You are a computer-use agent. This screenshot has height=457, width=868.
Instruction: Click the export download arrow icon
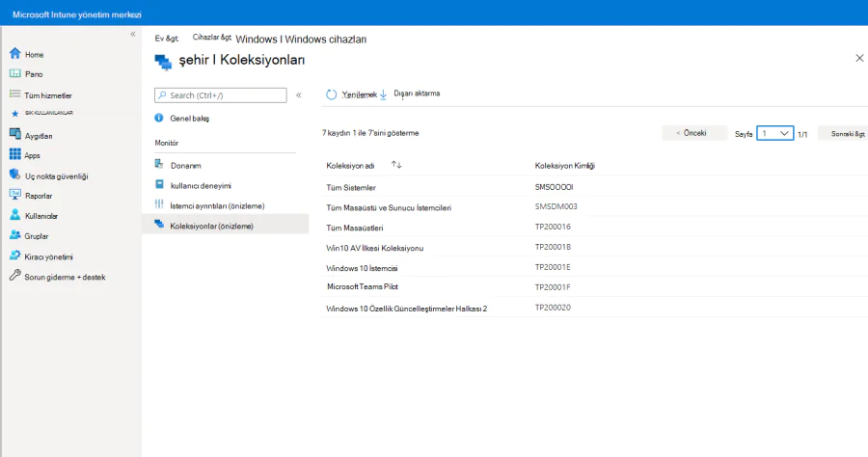pyautogui.click(x=383, y=94)
